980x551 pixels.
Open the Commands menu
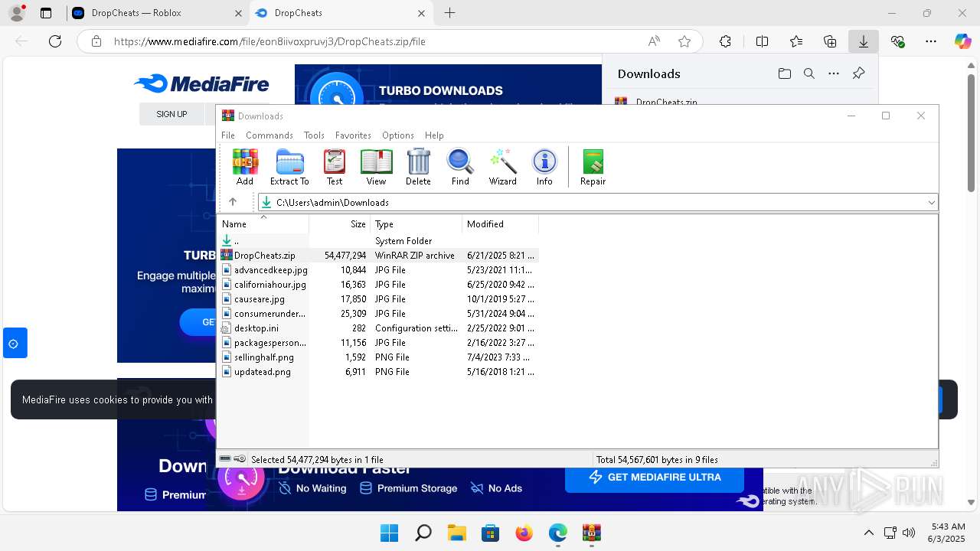point(269,135)
